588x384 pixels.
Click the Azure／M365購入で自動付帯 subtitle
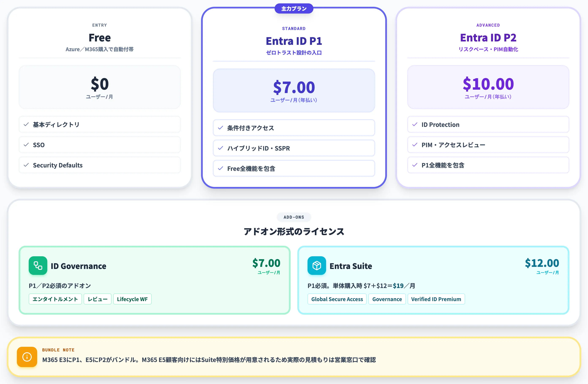click(x=99, y=49)
